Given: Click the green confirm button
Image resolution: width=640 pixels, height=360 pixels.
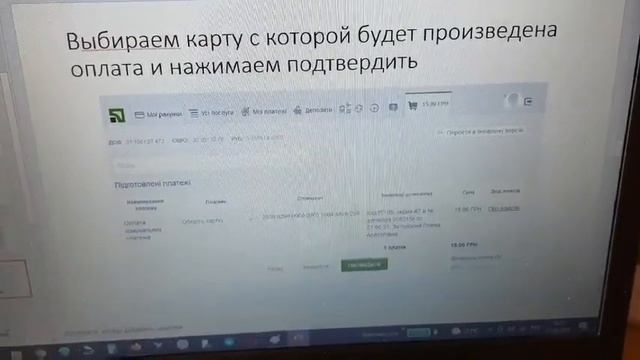Looking at the screenshot, I should (x=364, y=264).
